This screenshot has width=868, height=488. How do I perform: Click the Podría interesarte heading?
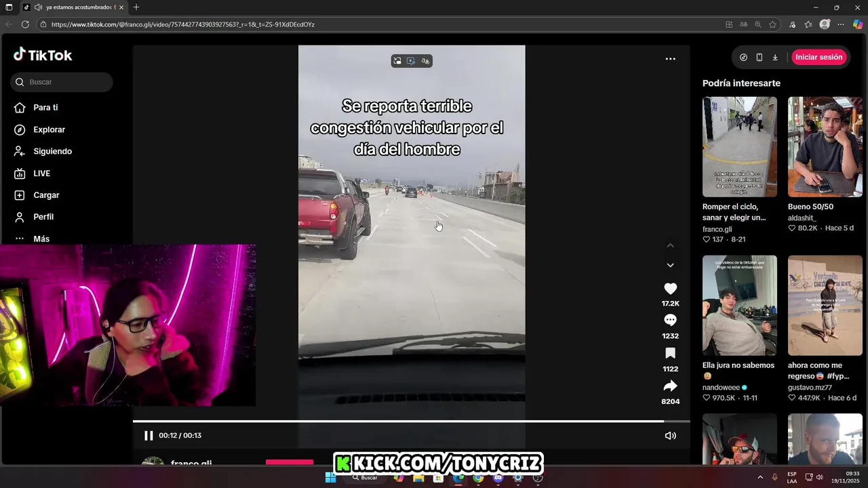[741, 83]
